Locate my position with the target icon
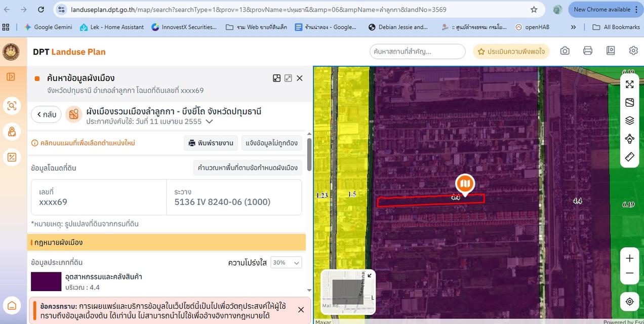This screenshot has width=644, height=324. coord(630,302)
